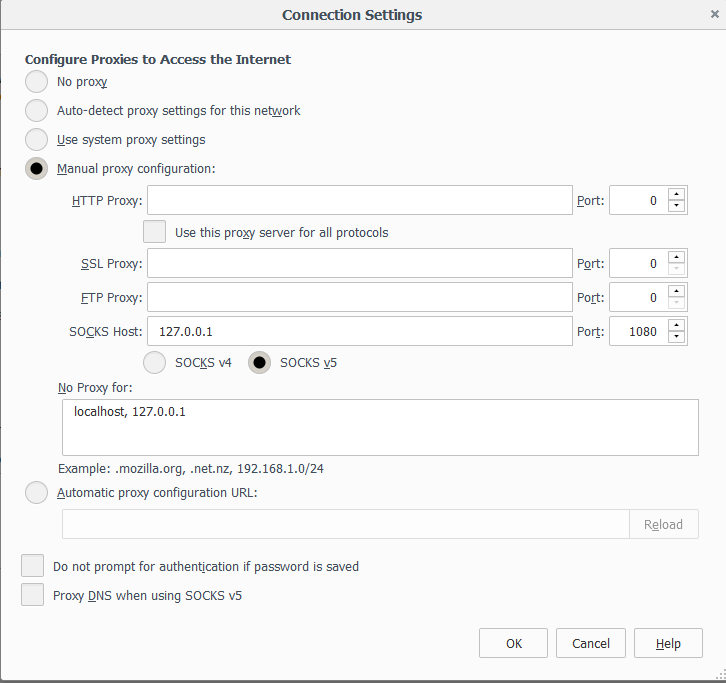Image resolution: width=726 pixels, height=683 pixels.
Task: Select the No proxy option
Action: click(x=36, y=82)
